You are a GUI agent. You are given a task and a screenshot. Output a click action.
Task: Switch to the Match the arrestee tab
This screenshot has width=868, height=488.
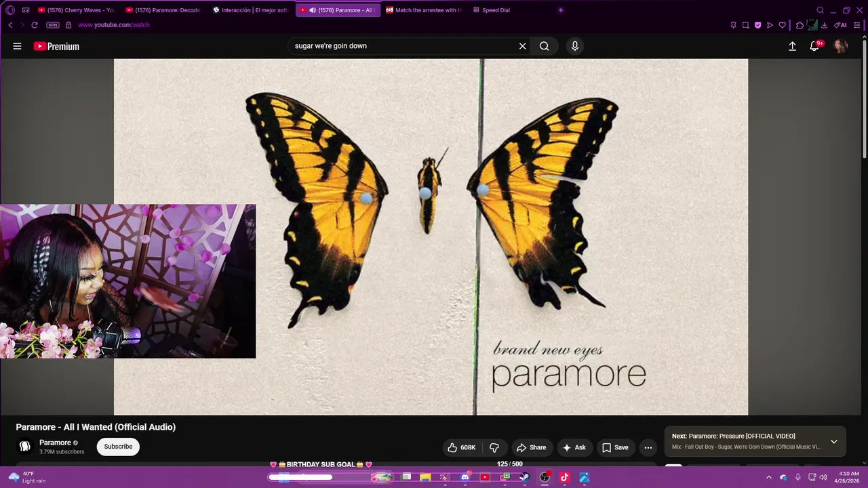click(425, 10)
